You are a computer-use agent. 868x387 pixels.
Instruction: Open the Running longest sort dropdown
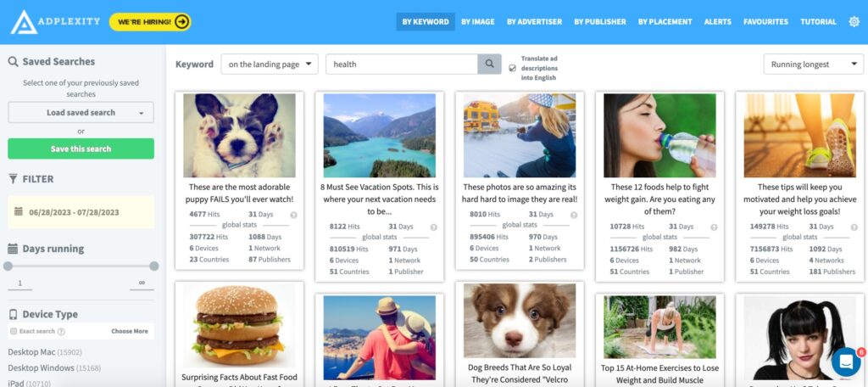tap(813, 64)
